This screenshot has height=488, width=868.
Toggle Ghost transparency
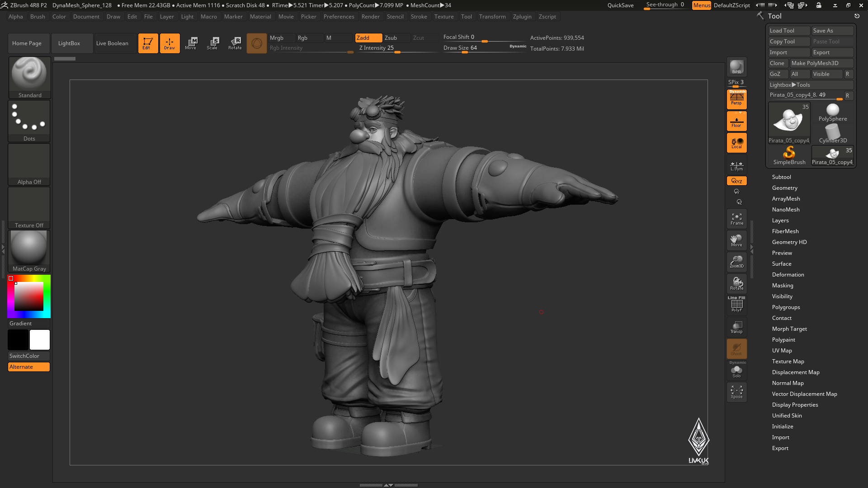pyautogui.click(x=736, y=349)
